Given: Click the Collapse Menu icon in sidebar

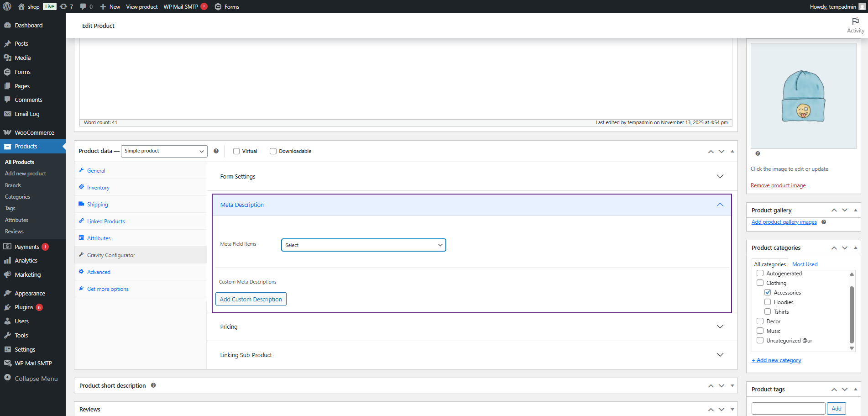Looking at the screenshot, I should [x=7, y=378].
